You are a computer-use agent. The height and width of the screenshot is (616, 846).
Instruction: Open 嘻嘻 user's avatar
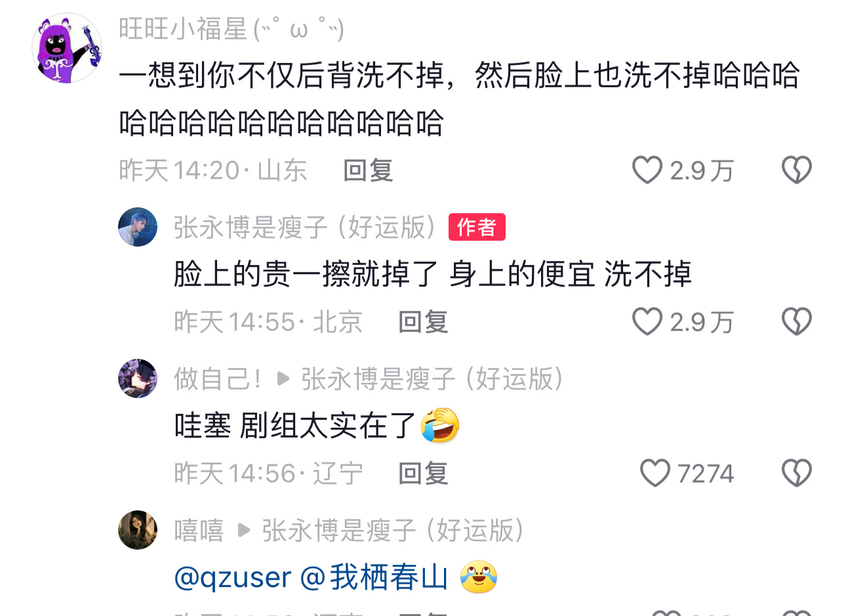tap(138, 530)
